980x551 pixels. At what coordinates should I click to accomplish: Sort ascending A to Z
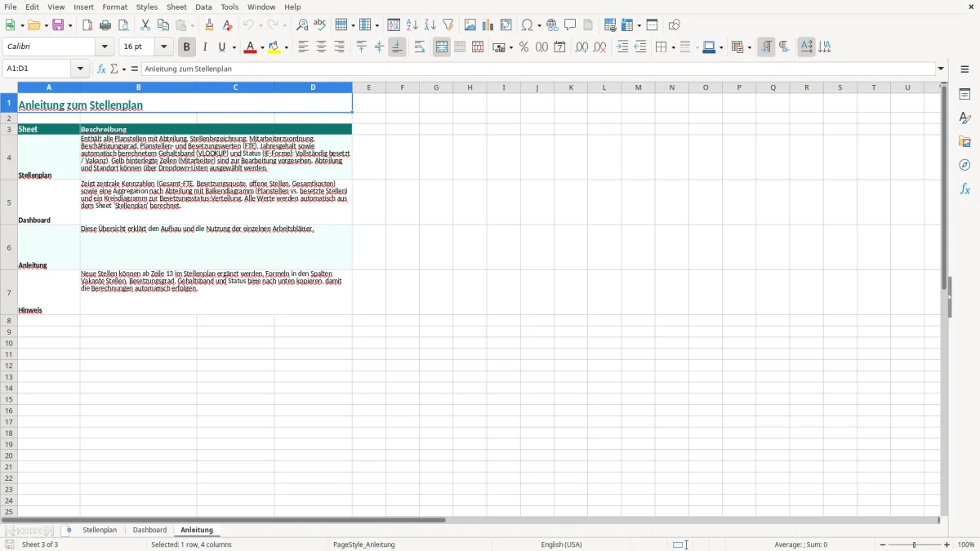[x=412, y=25]
